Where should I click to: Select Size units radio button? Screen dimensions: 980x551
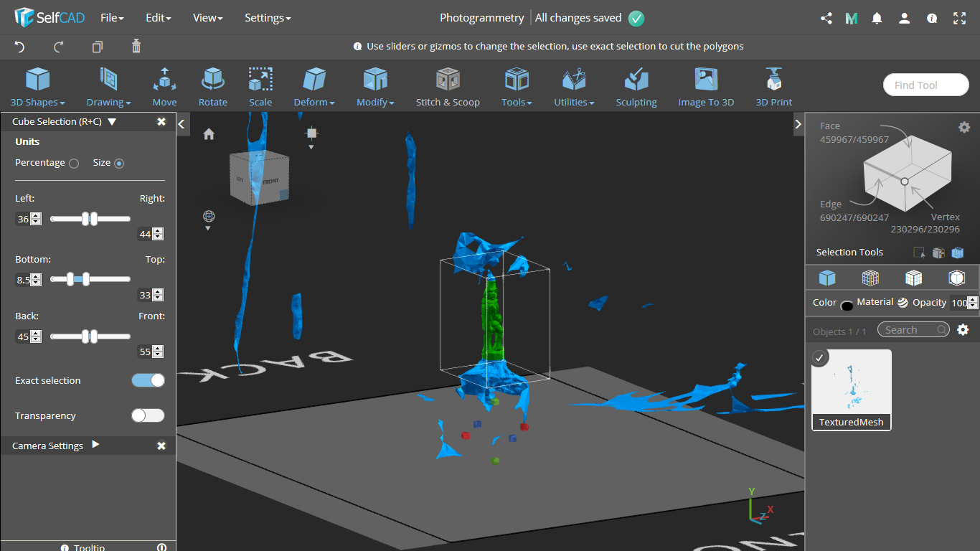[119, 164]
